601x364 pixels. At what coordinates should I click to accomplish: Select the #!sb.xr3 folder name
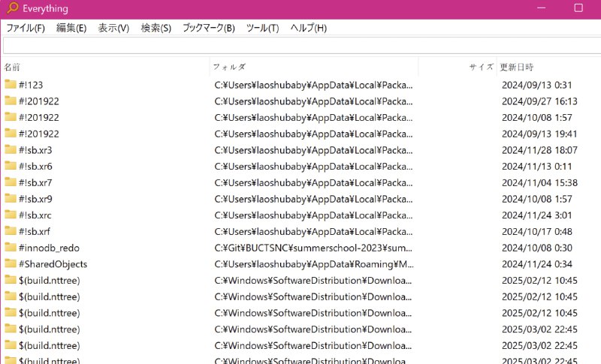click(35, 150)
